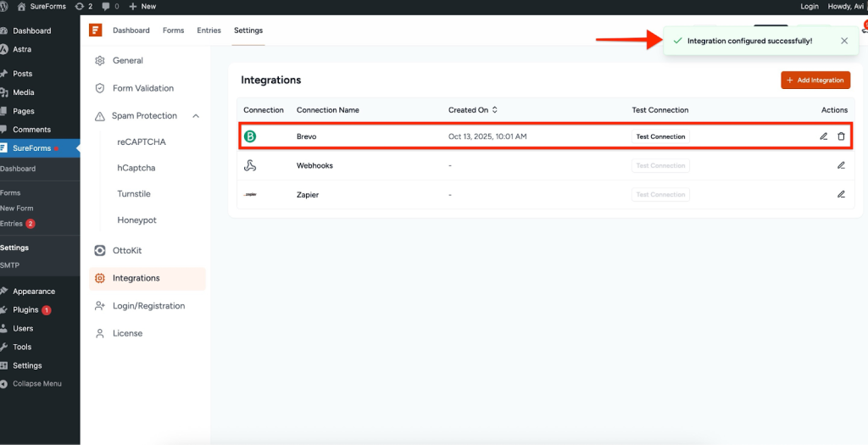
Task: Click the edit pencil for Webhooks
Action: pos(841,165)
